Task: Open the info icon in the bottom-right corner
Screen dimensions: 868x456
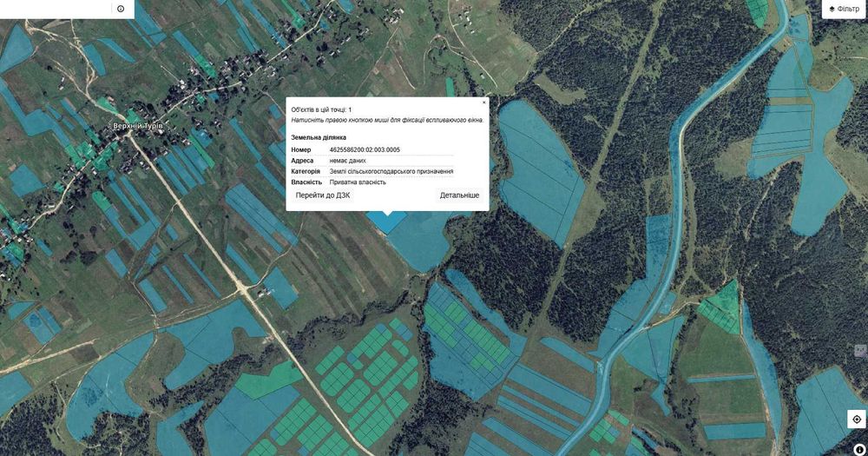Action: click(x=859, y=449)
